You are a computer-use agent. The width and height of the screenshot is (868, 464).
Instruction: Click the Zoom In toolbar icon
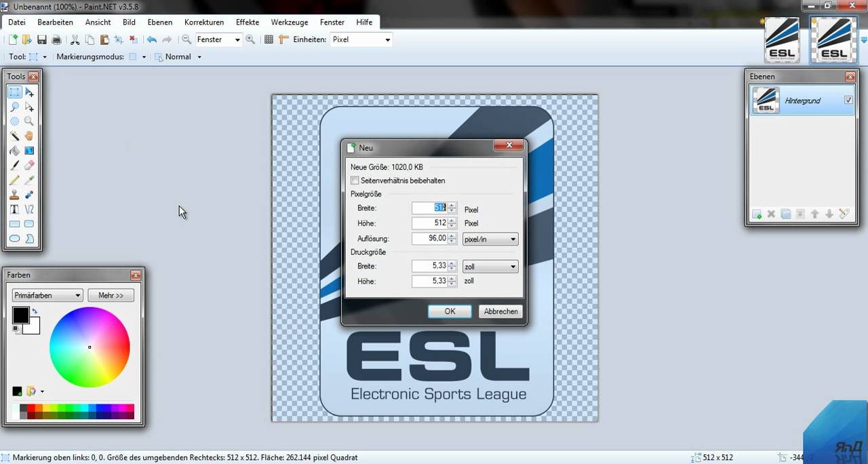pos(250,39)
